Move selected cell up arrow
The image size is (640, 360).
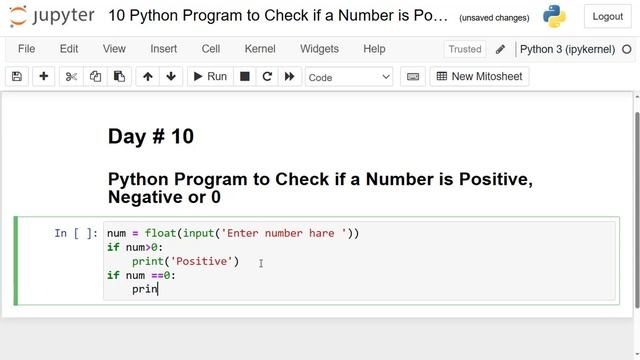click(x=148, y=76)
